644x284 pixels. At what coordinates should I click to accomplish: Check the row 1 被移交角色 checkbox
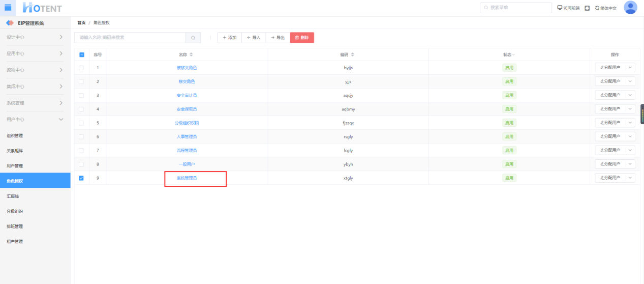pyautogui.click(x=81, y=68)
